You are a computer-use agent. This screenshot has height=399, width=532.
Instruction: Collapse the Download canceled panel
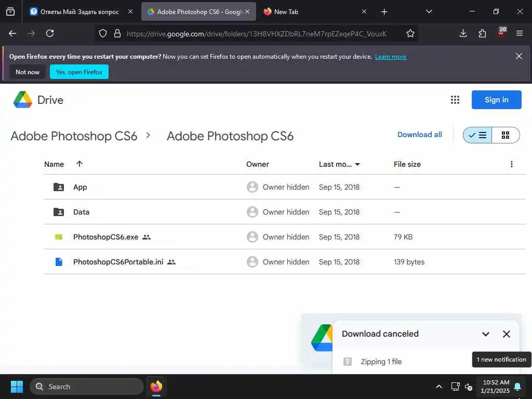click(486, 334)
